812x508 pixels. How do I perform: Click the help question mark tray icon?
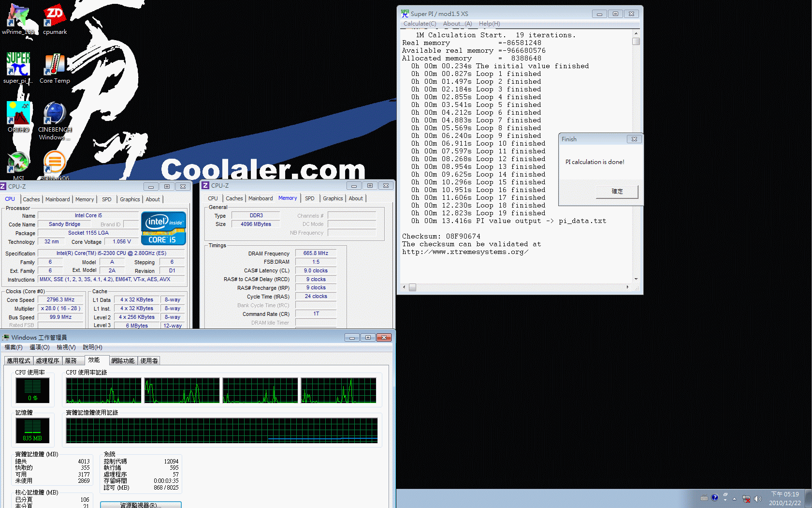715,498
